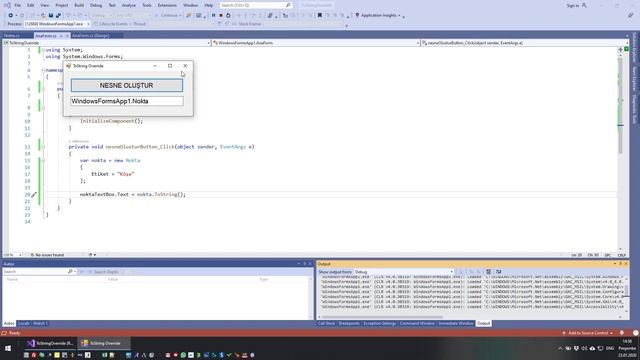Open the Analyze menu
The width and height of the screenshot is (640, 360).
click(x=129, y=5)
